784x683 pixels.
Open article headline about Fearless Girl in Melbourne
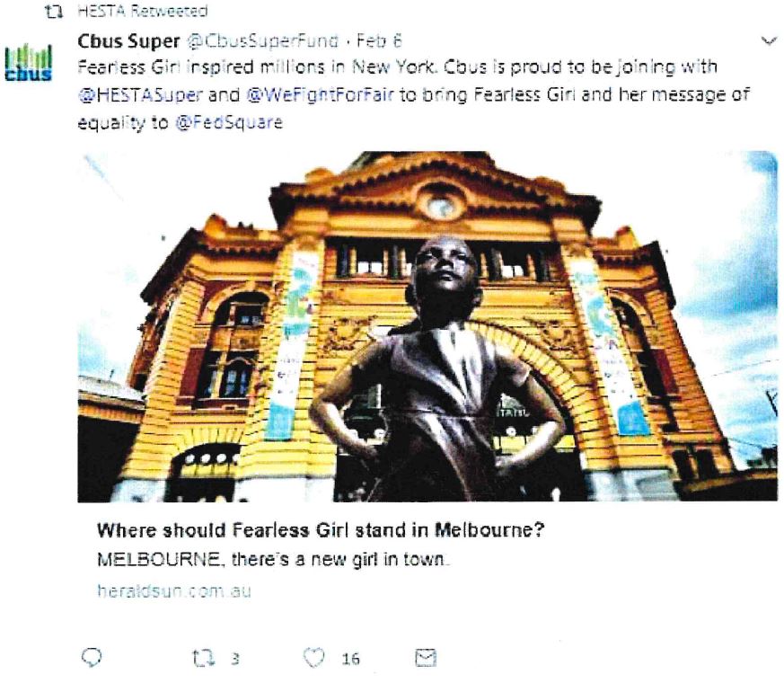(x=321, y=530)
